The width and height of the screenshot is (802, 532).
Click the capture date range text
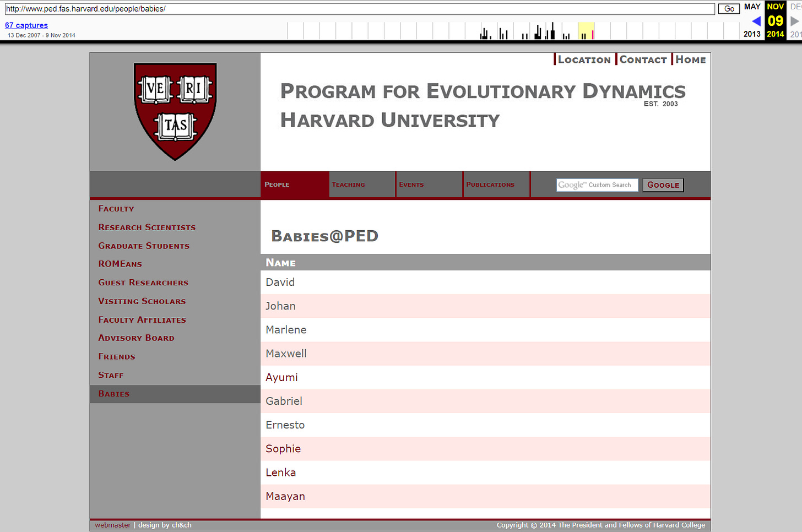tap(41, 35)
